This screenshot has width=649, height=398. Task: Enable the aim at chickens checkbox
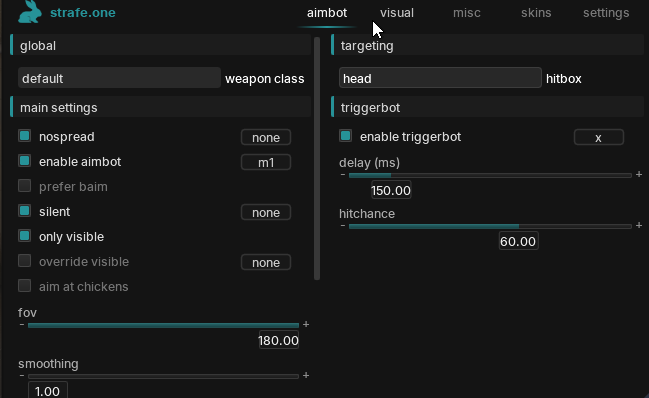point(24,285)
